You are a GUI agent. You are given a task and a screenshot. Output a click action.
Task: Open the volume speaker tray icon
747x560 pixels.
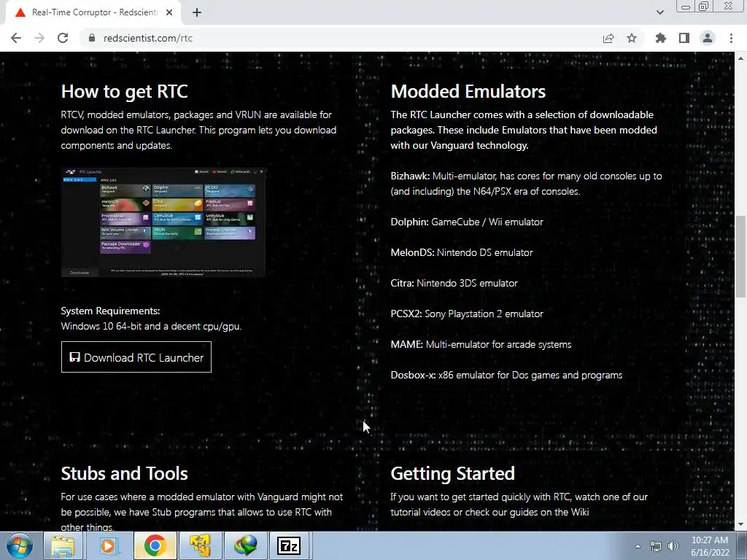[x=673, y=546]
